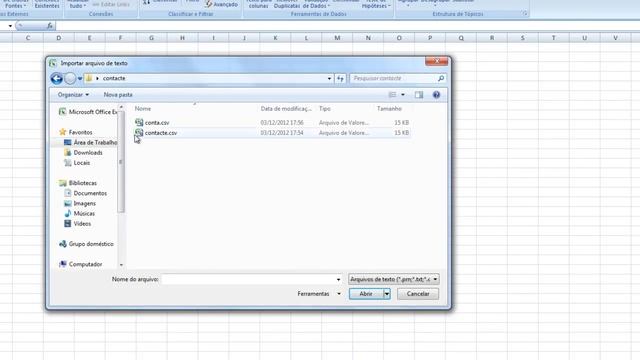Click the forward navigation button in dialog

pyautogui.click(x=70, y=78)
